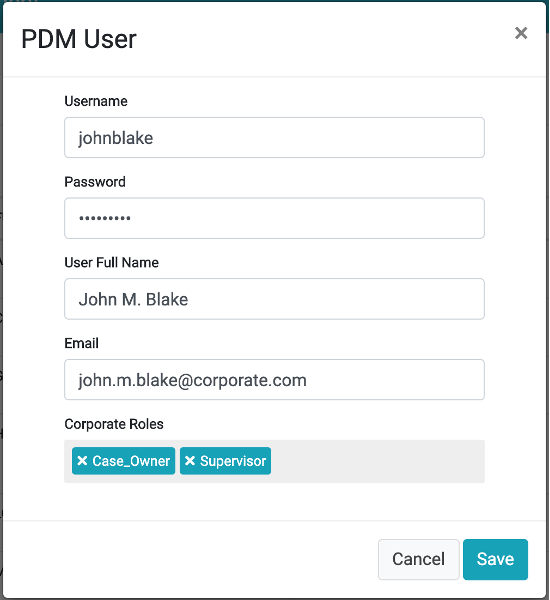
Task: Click the Username field label
Action: [96, 101]
